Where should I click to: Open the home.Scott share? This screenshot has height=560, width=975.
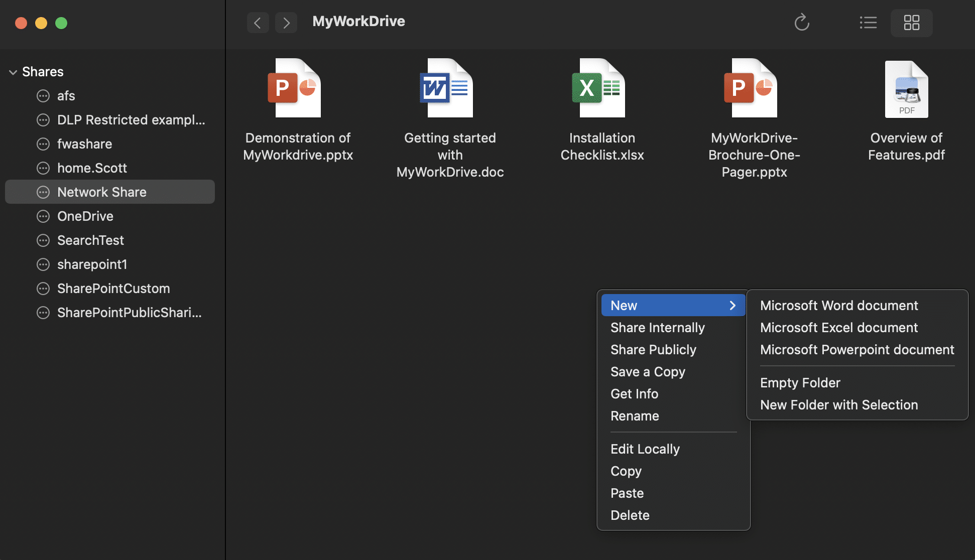[x=92, y=168]
